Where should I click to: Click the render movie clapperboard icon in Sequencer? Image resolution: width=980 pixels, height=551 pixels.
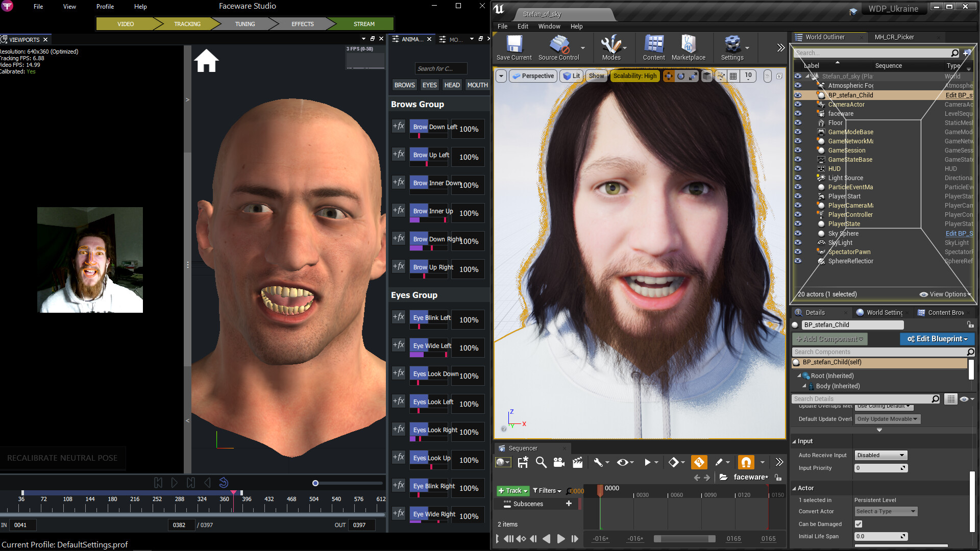click(577, 462)
